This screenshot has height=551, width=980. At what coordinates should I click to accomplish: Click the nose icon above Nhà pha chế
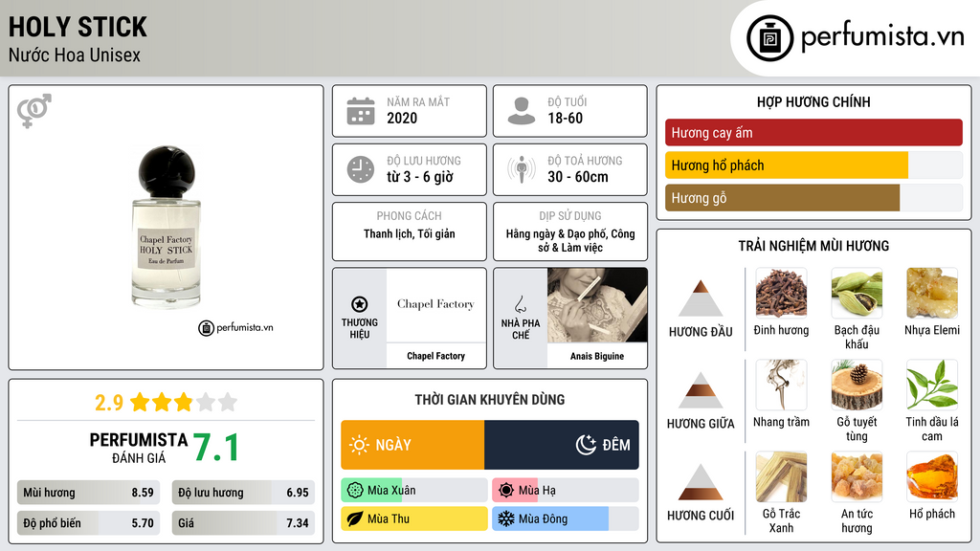(520, 304)
